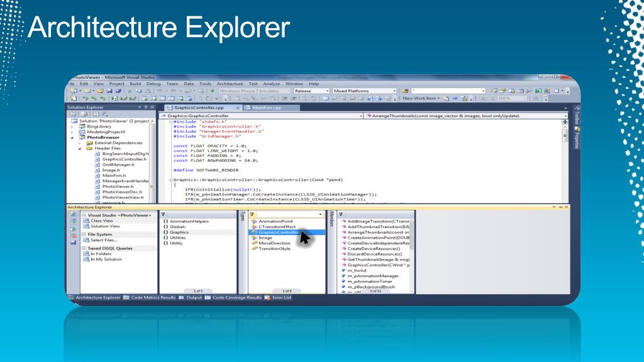
Task: Click the Class View node icon
Action: [86, 221]
